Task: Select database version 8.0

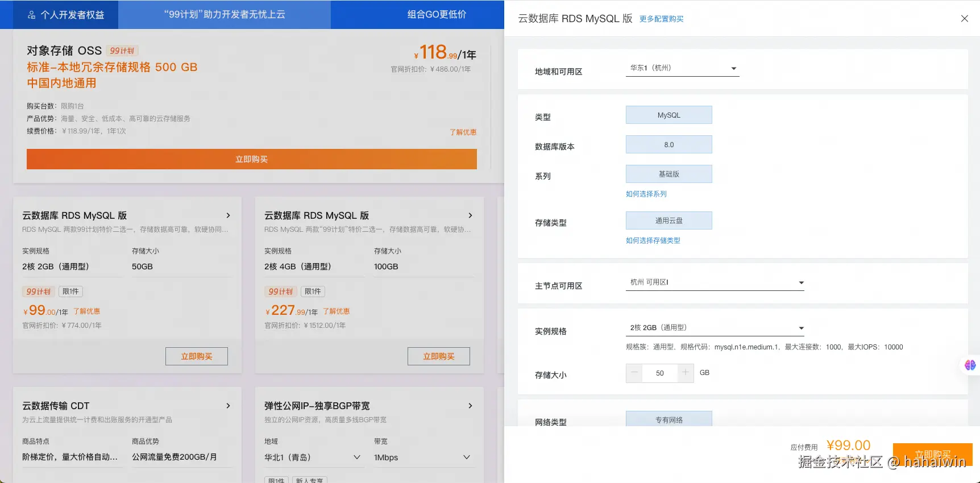Action: (x=669, y=144)
